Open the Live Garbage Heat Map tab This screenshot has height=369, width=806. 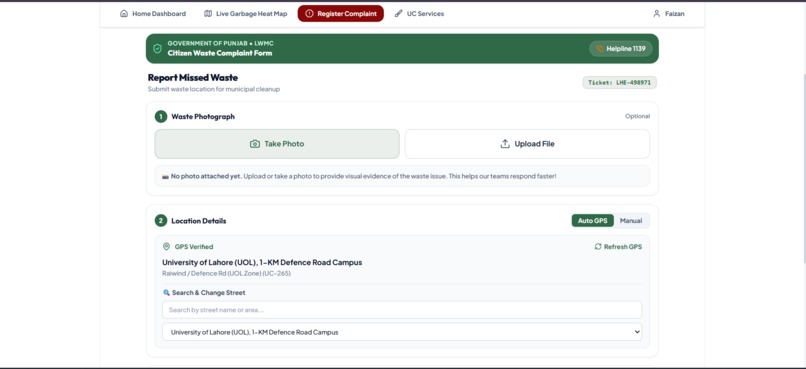tap(245, 14)
